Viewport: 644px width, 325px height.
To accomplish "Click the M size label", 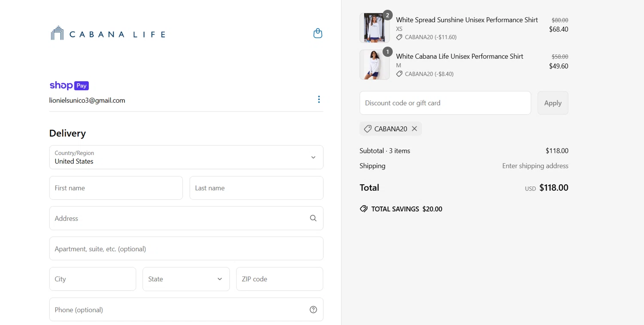I will point(398,65).
